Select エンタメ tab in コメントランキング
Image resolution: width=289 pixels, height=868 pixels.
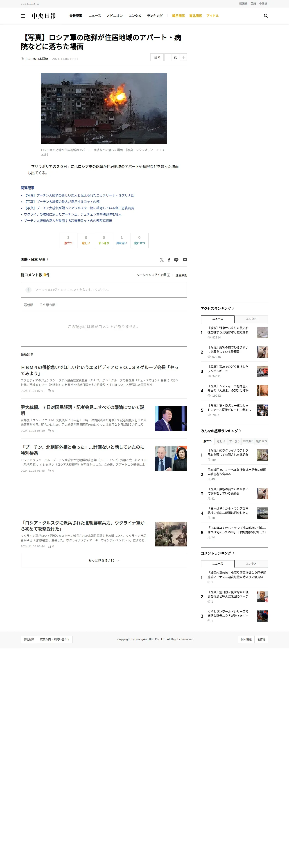[251, 564]
